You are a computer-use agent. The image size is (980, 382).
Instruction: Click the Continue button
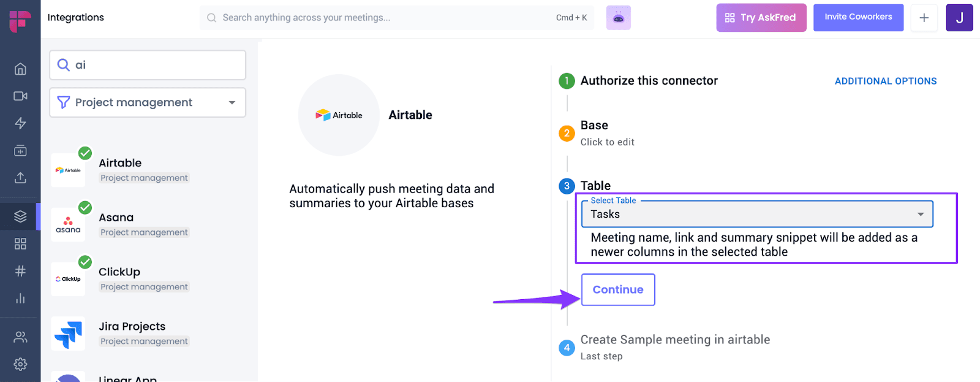pyautogui.click(x=618, y=289)
